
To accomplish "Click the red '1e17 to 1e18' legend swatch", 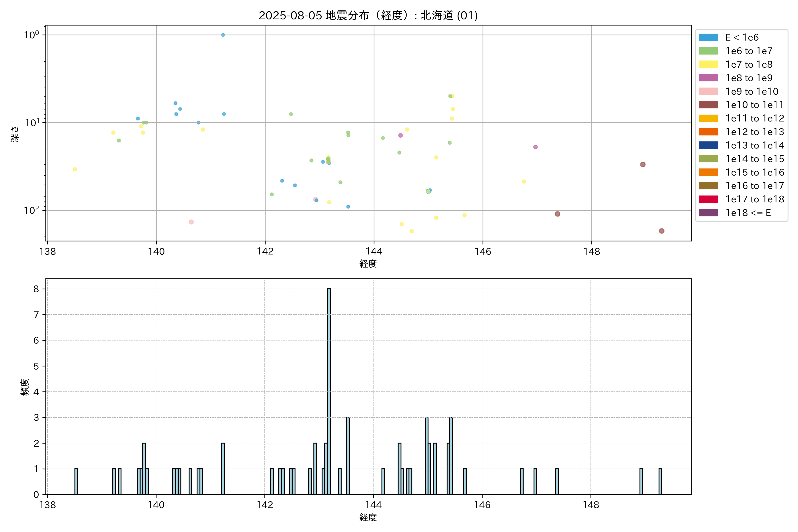I will tap(708, 199).
